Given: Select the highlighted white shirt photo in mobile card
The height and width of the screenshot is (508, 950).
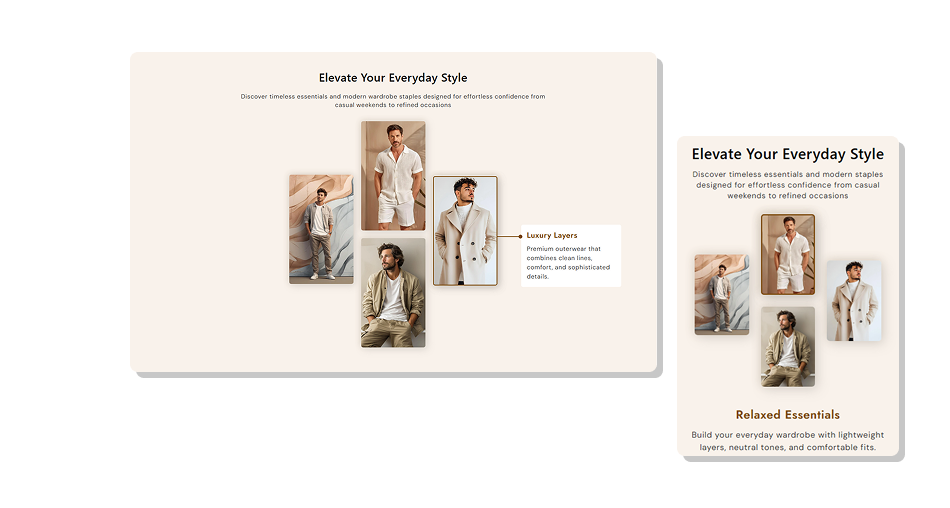Looking at the screenshot, I should [x=788, y=255].
